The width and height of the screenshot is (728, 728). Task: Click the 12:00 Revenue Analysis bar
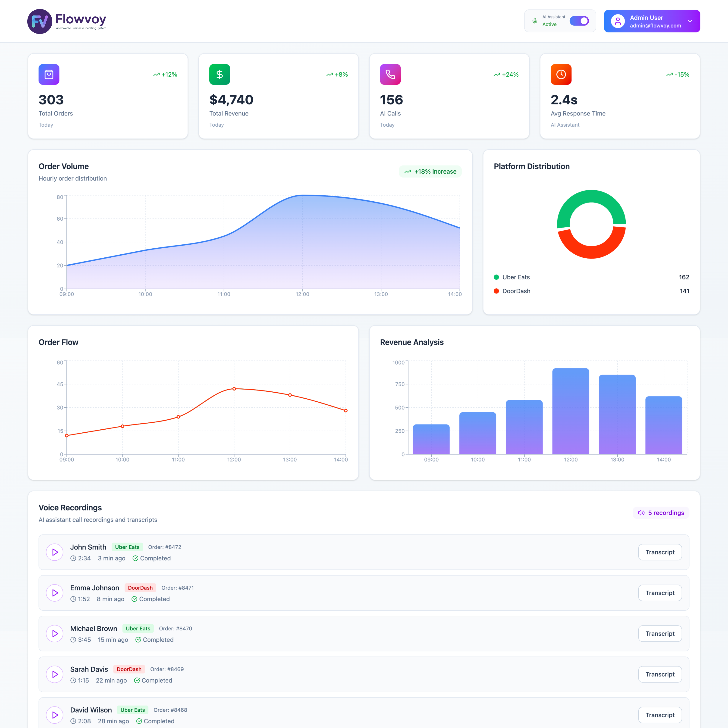(x=571, y=411)
